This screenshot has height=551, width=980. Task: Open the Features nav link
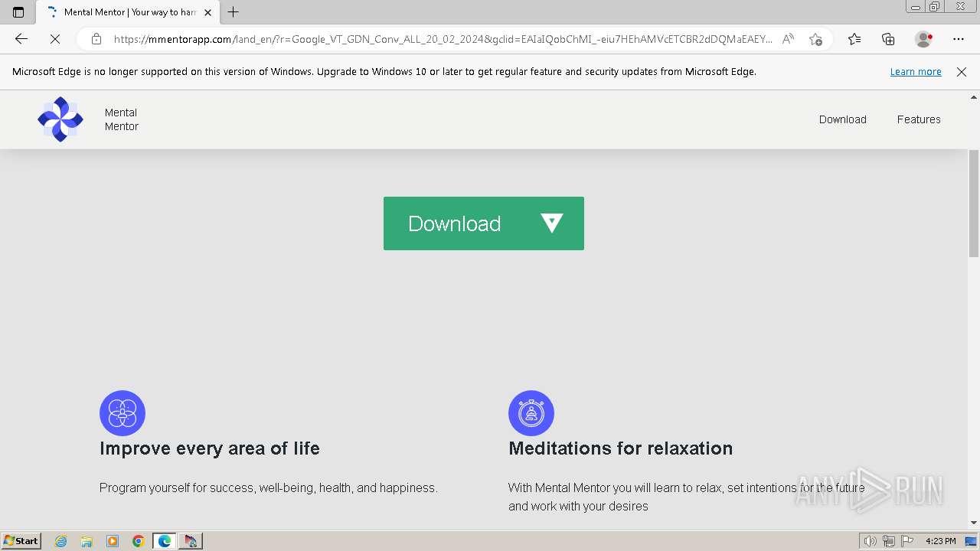point(919,119)
